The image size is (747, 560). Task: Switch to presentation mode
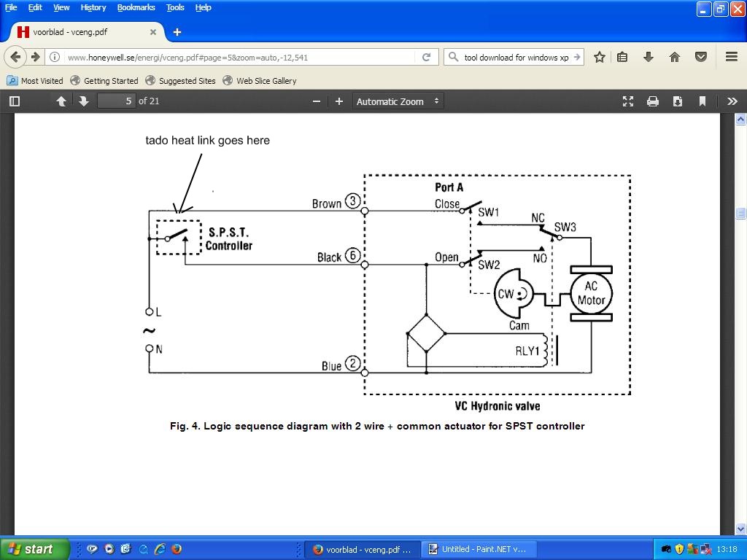pos(627,101)
